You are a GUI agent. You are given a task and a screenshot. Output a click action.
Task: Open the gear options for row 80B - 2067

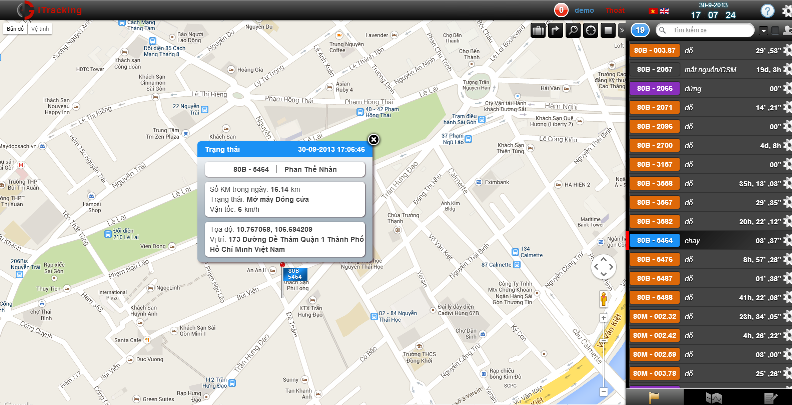point(787,69)
